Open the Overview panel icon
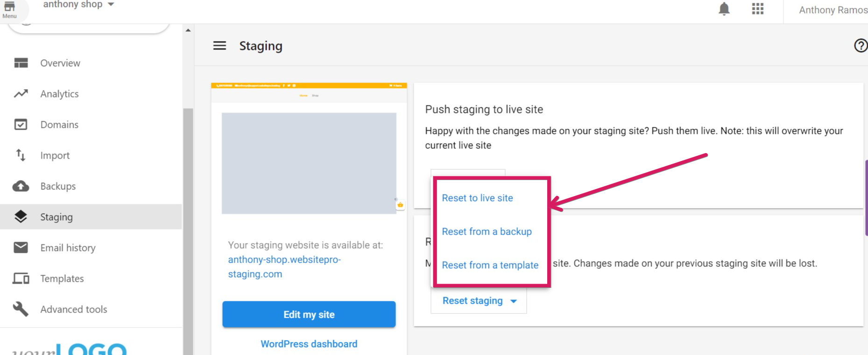The image size is (868, 355). point(21,63)
